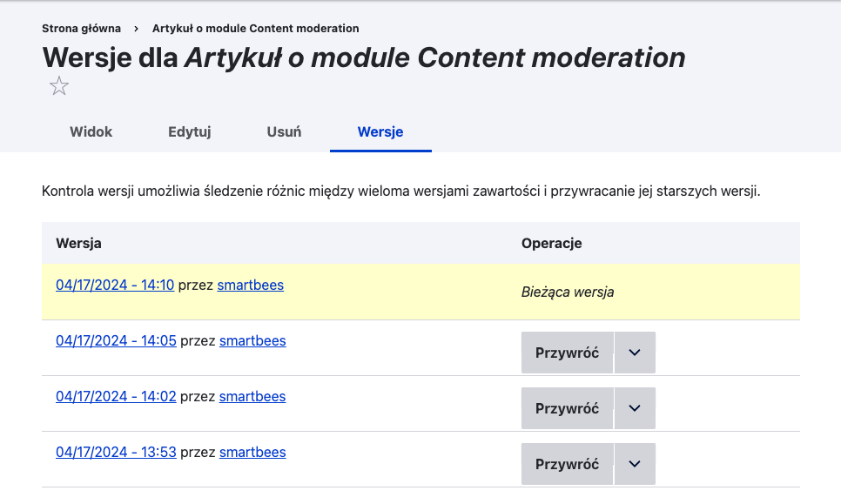
Task: Select the Usuń tab
Action: point(284,132)
